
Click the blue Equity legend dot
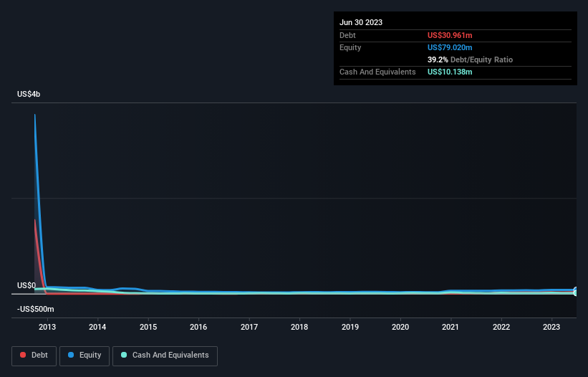71,355
